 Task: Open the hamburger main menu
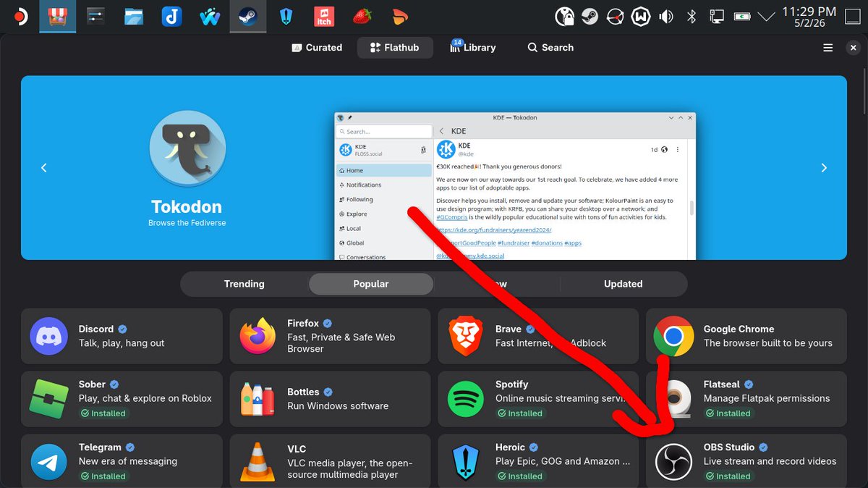pos(827,48)
